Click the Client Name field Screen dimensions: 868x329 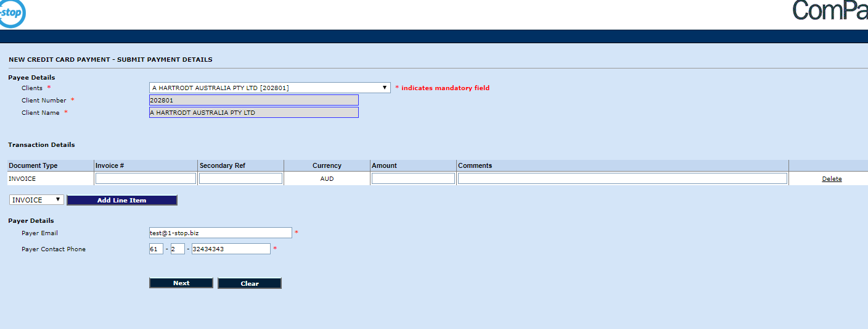[x=253, y=112]
